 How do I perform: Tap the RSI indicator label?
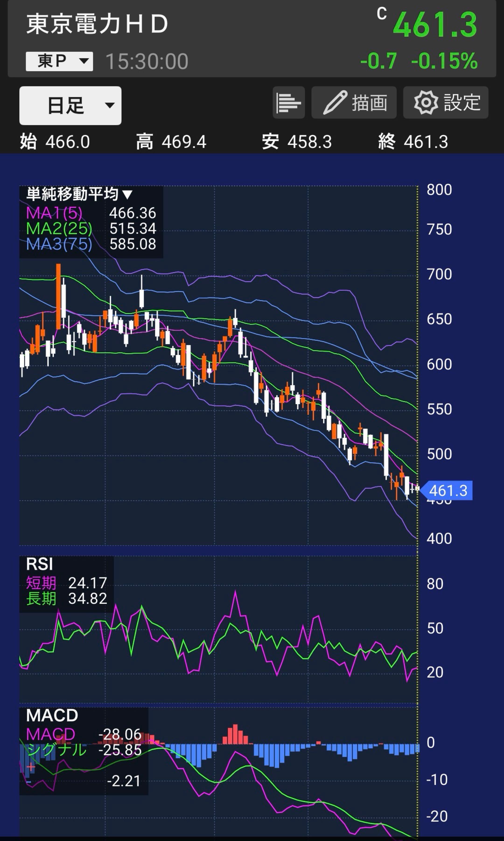click(x=39, y=564)
